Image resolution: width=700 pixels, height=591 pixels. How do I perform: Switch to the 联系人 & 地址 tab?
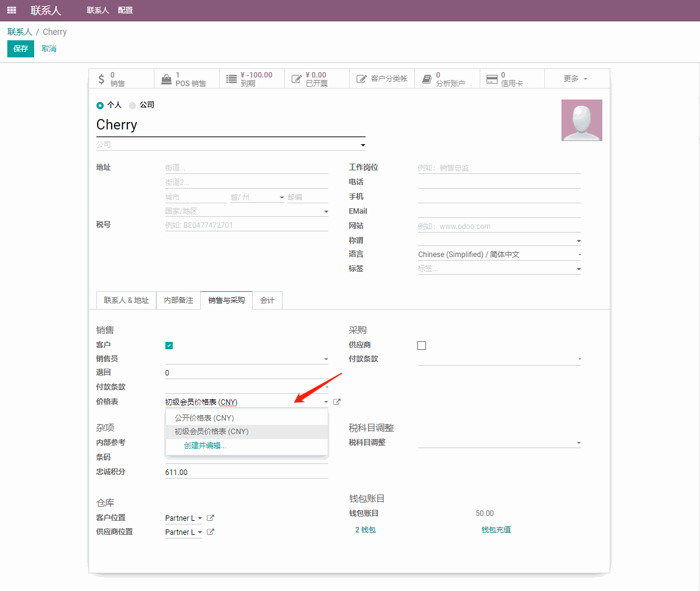(126, 300)
